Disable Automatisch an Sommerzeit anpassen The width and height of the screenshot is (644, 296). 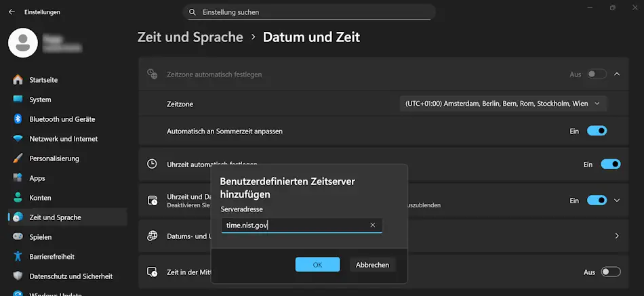pos(597,131)
